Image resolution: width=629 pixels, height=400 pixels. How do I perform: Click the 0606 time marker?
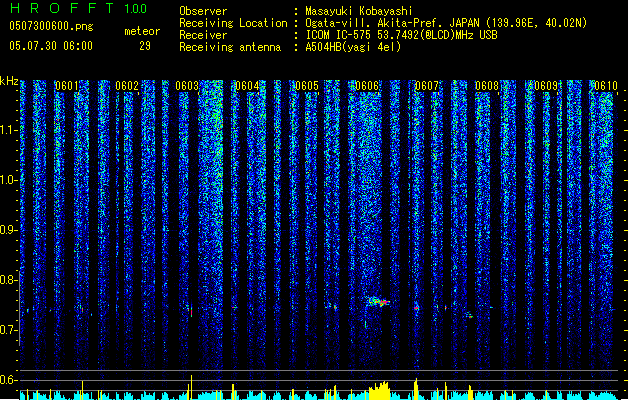tap(367, 86)
